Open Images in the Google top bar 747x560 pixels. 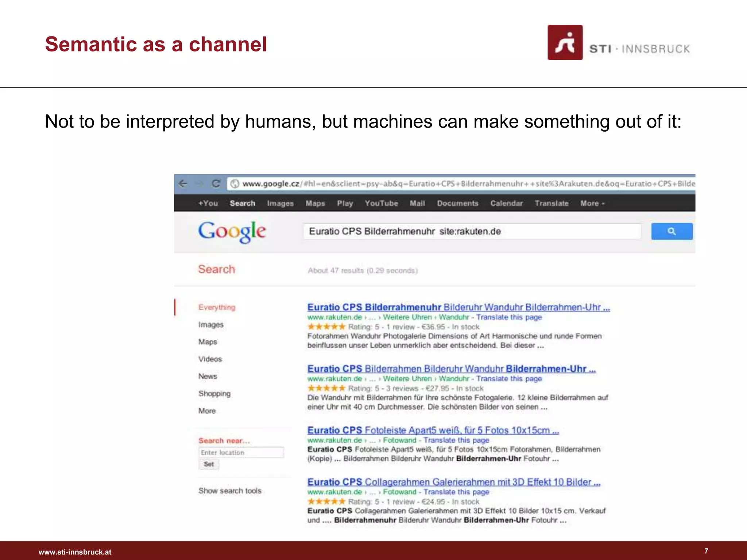(280, 203)
